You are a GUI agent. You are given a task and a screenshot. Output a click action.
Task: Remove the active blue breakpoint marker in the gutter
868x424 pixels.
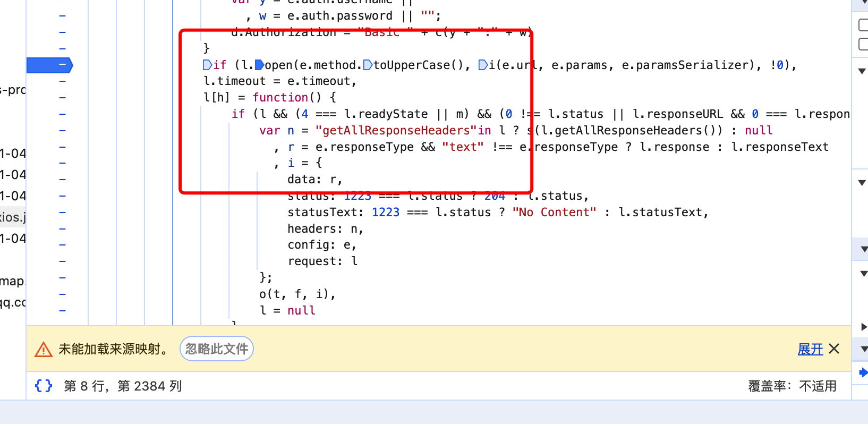pos(49,65)
